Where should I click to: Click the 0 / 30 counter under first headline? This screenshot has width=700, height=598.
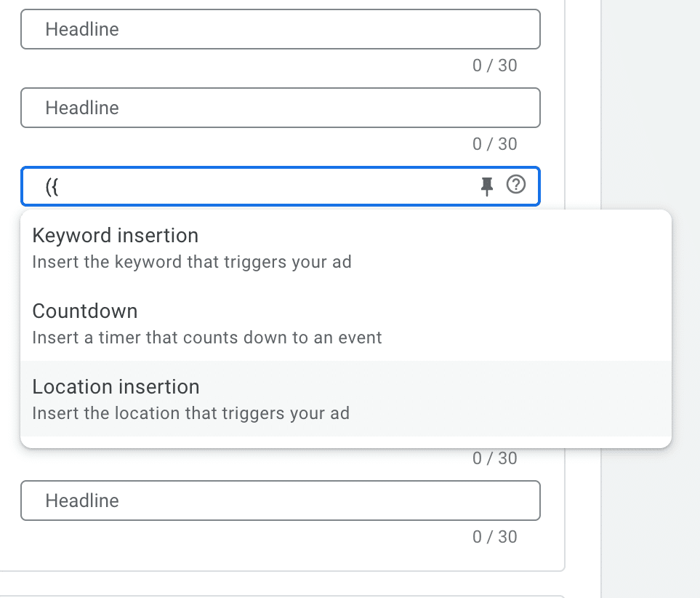pos(494,65)
